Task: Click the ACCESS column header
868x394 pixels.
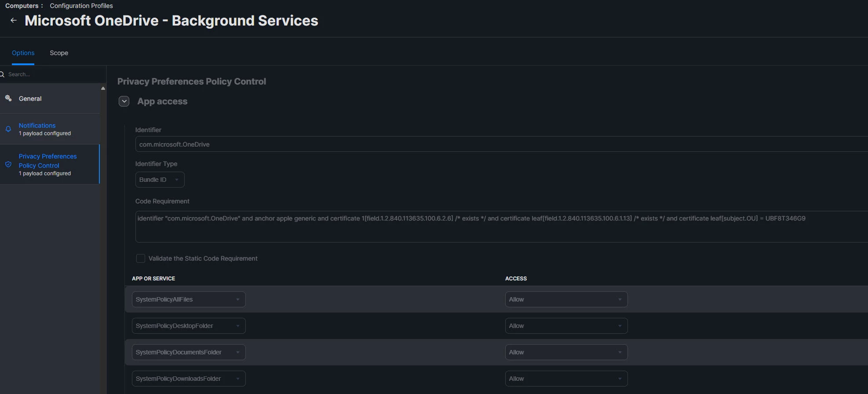Action: coord(516,279)
